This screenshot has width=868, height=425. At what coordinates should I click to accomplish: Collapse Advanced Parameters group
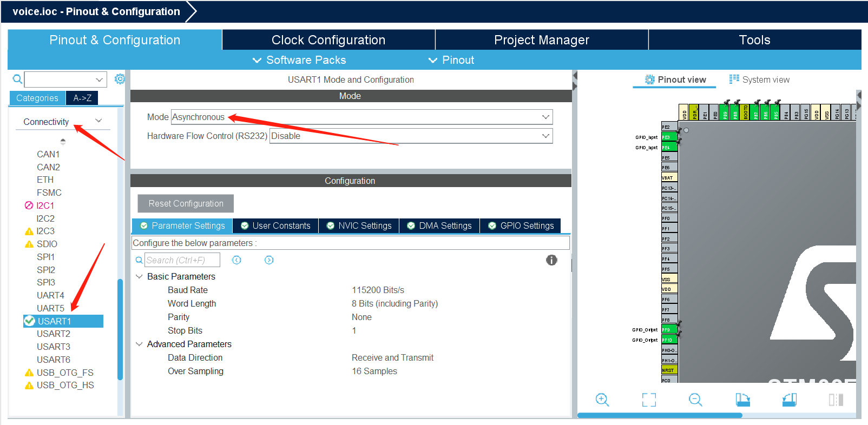click(x=139, y=344)
